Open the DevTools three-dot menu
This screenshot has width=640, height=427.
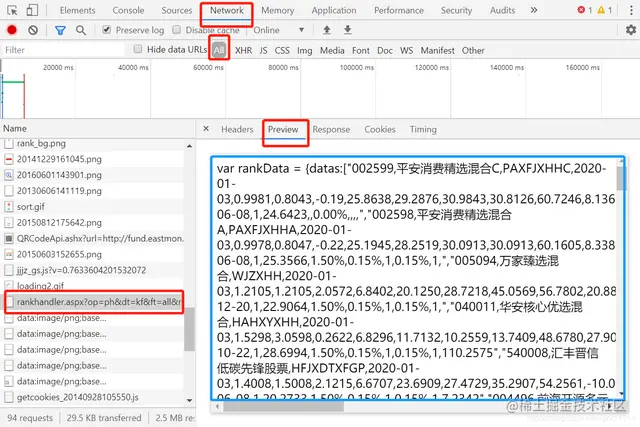[x=631, y=10]
